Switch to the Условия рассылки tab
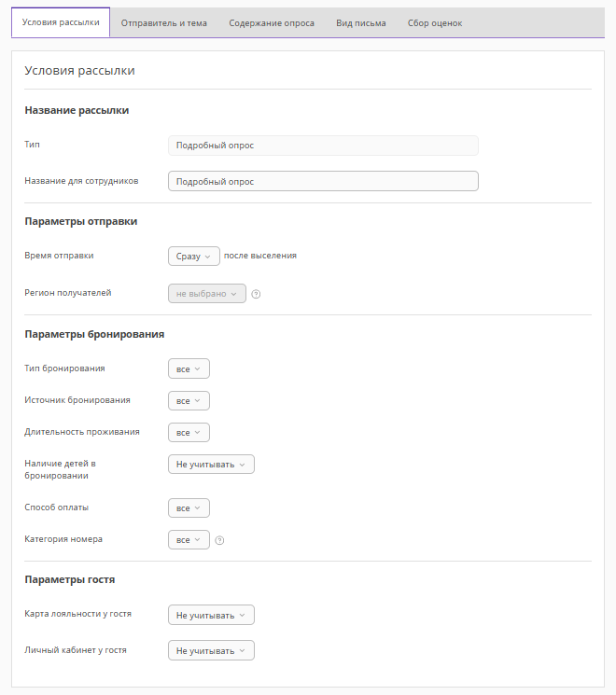This screenshot has width=616, height=695. pos(61,22)
